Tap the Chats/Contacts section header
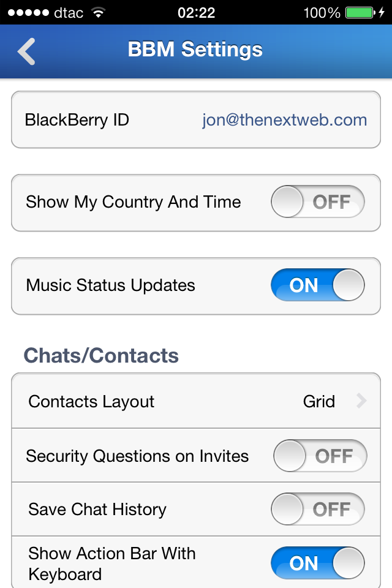This screenshot has height=588, width=392. pos(101,355)
